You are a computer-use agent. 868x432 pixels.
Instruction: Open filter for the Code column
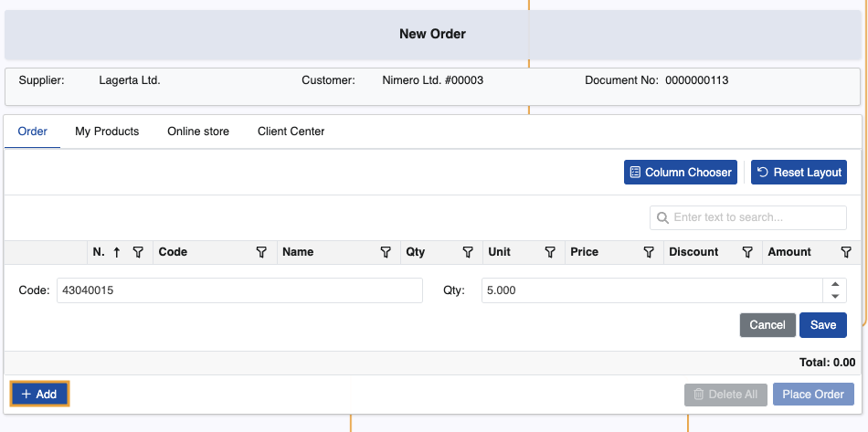click(x=261, y=252)
